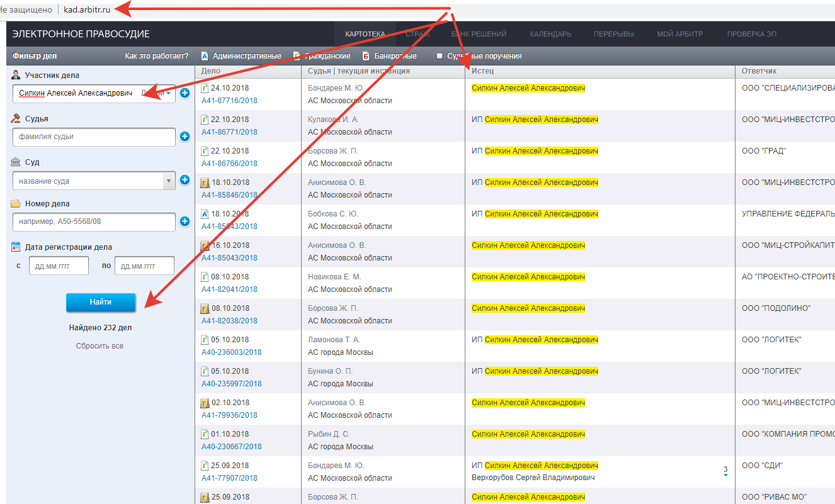Click the ЭЛЕКТРОННОЕ ПРАВОСУДИЕ site title

click(81, 34)
